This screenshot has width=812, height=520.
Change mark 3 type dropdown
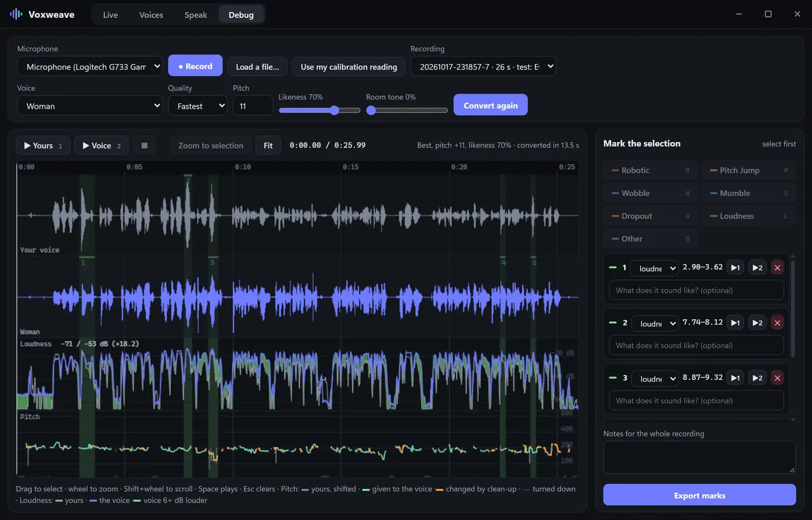tap(655, 378)
